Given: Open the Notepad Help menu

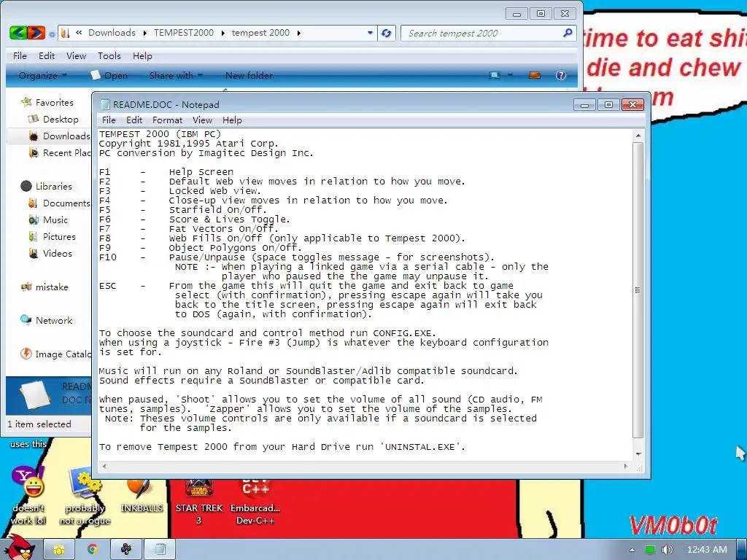Looking at the screenshot, I should pos(232,120).
